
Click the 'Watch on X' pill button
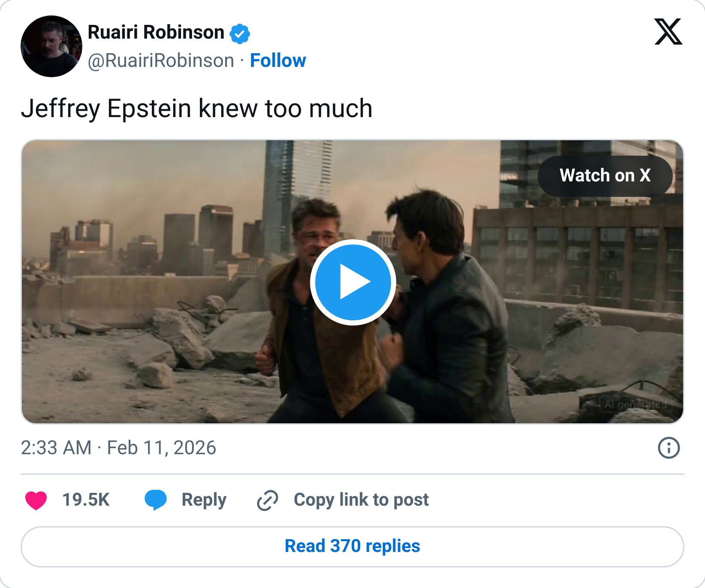605,175
